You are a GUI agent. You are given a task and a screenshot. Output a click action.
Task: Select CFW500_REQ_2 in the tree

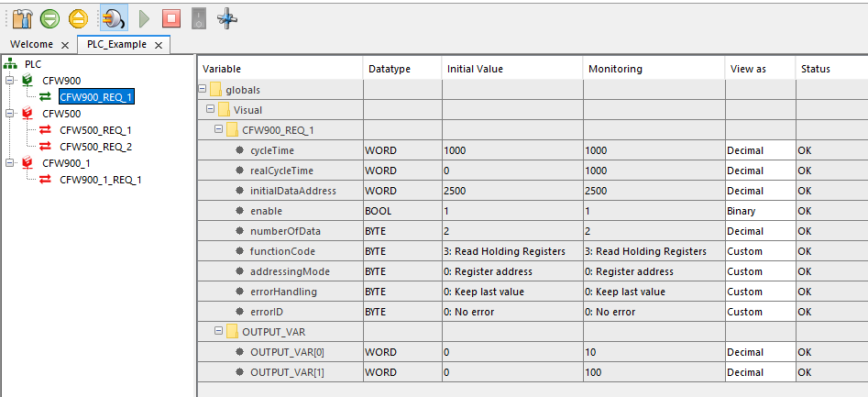(95, 147)
